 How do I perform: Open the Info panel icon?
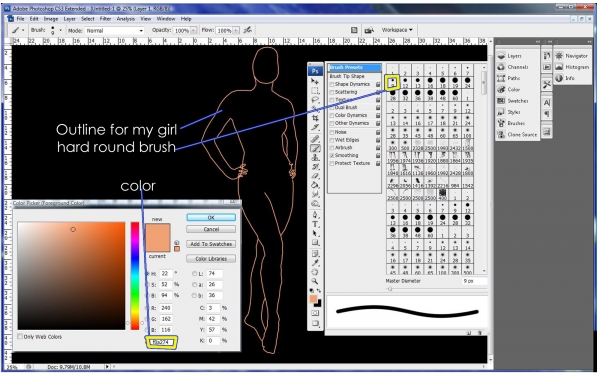(559, 78)
